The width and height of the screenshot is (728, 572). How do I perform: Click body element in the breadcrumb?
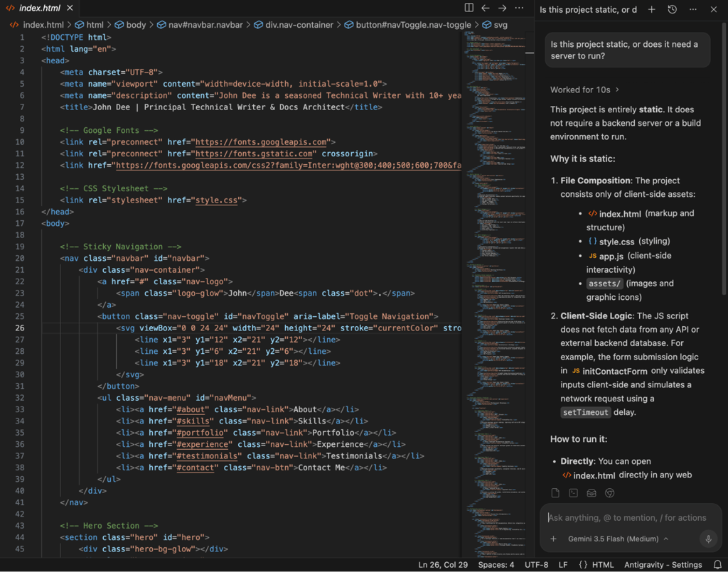pyautogui.click(x=131, y=25)
